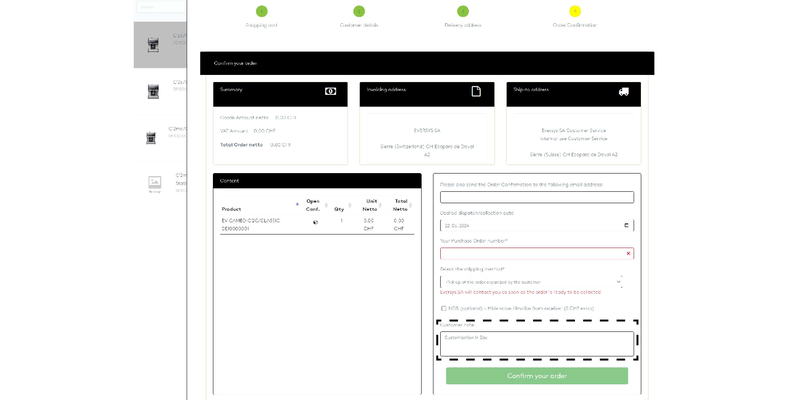Click the yellow Order Confirmation step circle

pyautogui.click(x=574, y=11)
